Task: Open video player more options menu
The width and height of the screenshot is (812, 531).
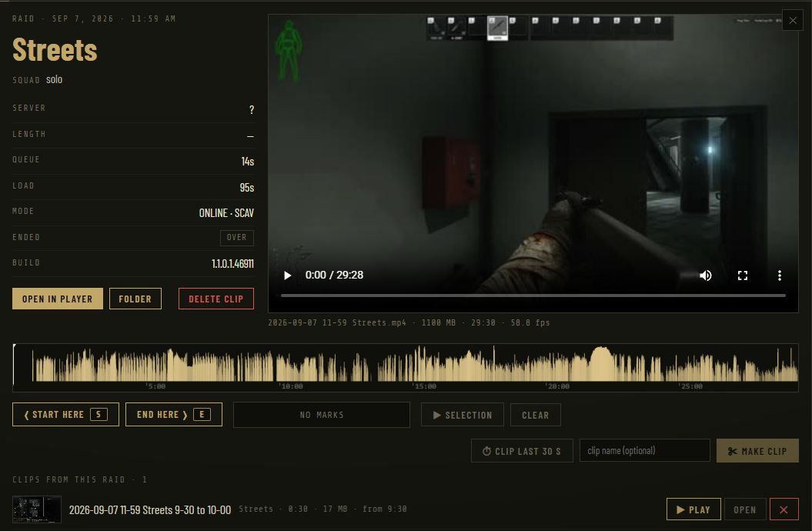Action: pos(780,276)
